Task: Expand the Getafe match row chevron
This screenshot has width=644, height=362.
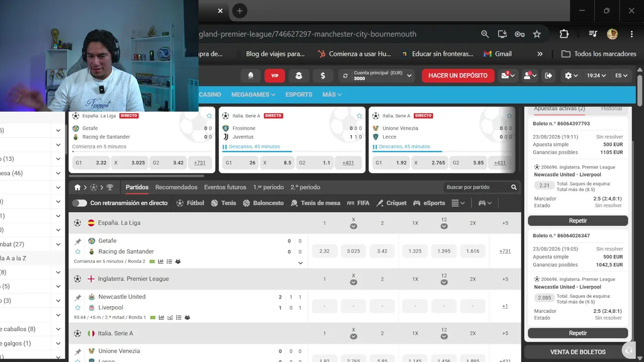Action: click(300, 263)
